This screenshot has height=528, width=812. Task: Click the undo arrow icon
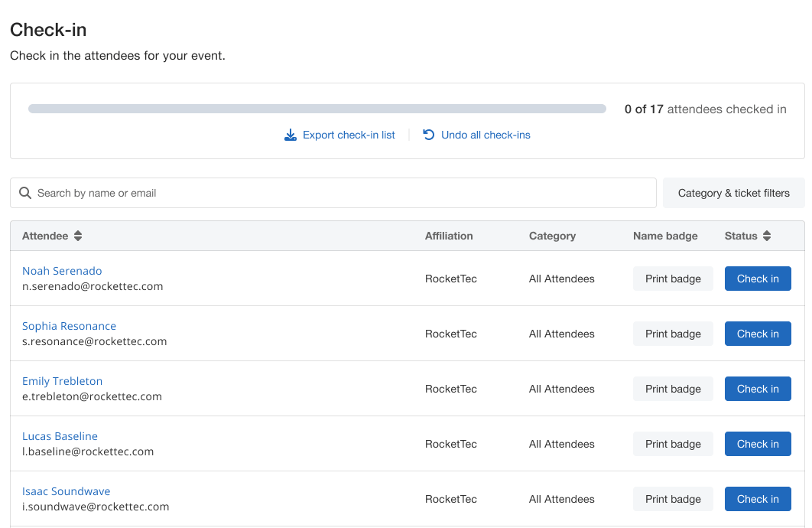tap(429, 135)
